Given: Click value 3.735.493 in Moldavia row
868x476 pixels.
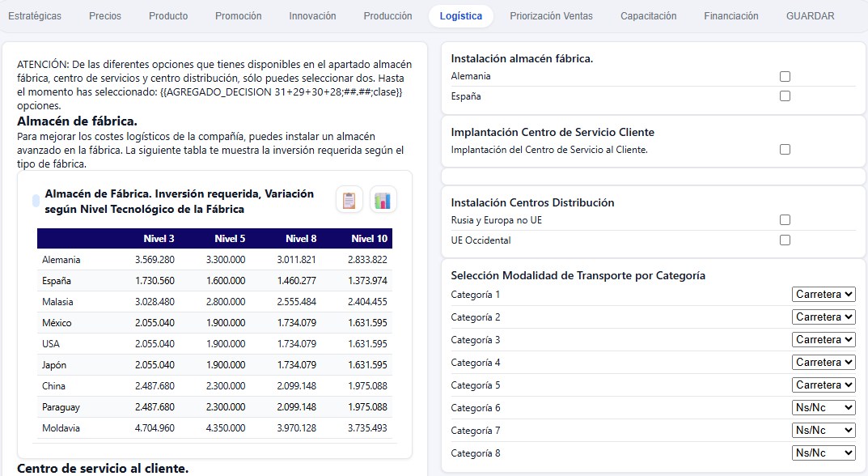Looking at the screenshot, I should tap(367, 428).
